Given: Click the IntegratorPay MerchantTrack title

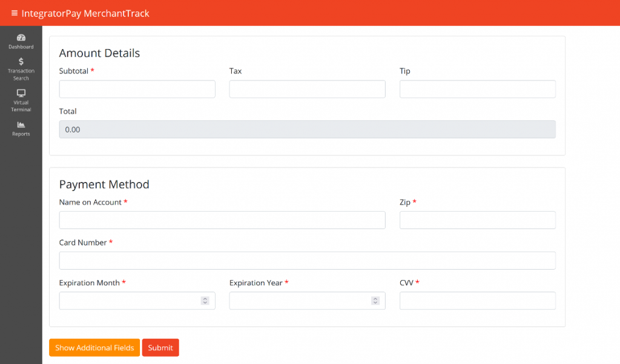Looking at the screenshot, I should tap(85, 13).
